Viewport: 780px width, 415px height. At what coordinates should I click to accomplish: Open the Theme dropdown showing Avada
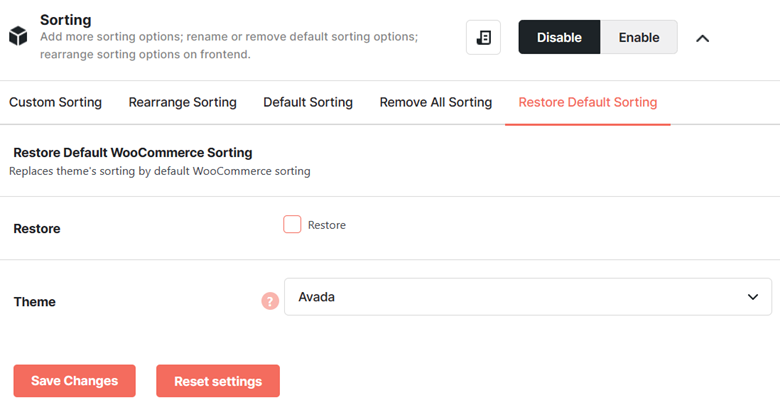pos(528,297)
